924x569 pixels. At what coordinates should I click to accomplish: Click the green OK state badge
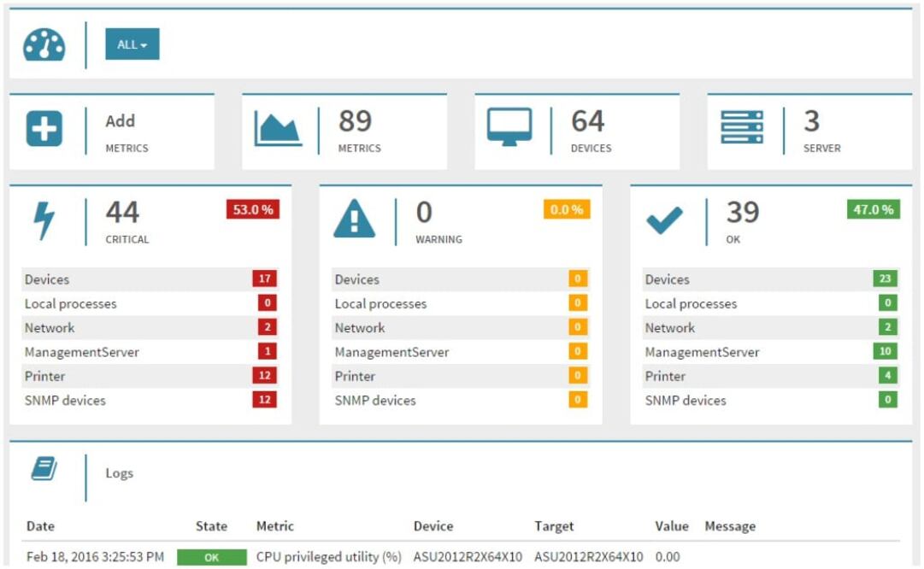(x=212, y=556)
